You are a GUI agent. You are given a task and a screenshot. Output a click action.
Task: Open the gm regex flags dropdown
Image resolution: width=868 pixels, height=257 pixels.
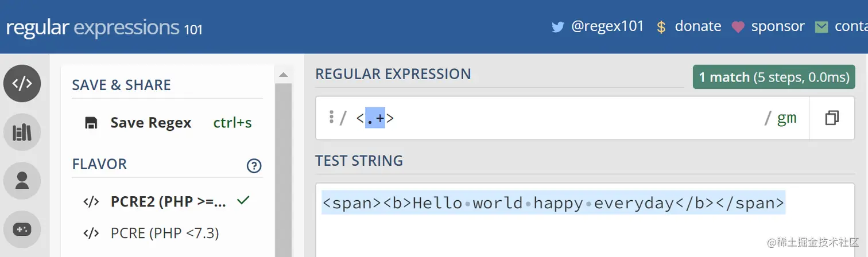[786, 118]
